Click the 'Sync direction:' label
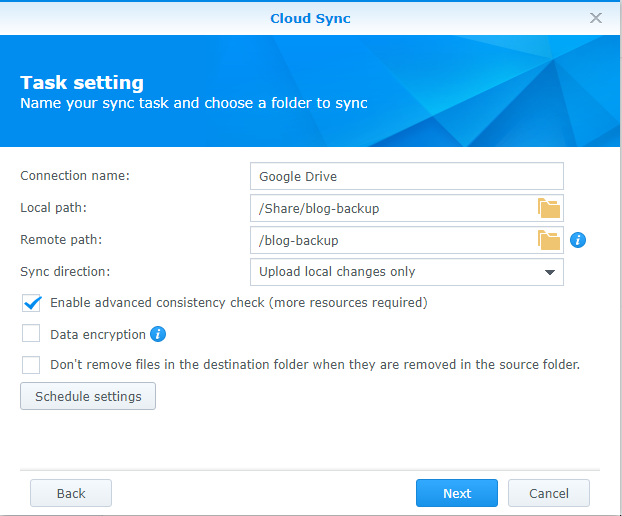The width and height of the screenshot is (622, 516). tap(65, 272)
